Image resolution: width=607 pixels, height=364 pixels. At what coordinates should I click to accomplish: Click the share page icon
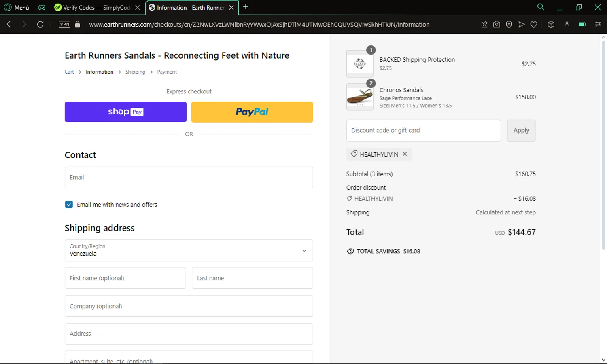pos(484,24)
